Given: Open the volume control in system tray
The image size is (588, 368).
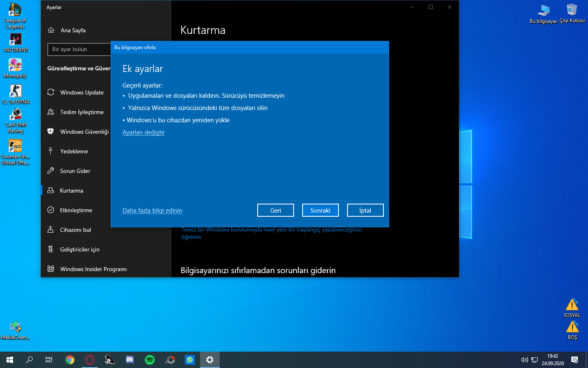Looking at the screenshot, I should [x=525, y=360].
